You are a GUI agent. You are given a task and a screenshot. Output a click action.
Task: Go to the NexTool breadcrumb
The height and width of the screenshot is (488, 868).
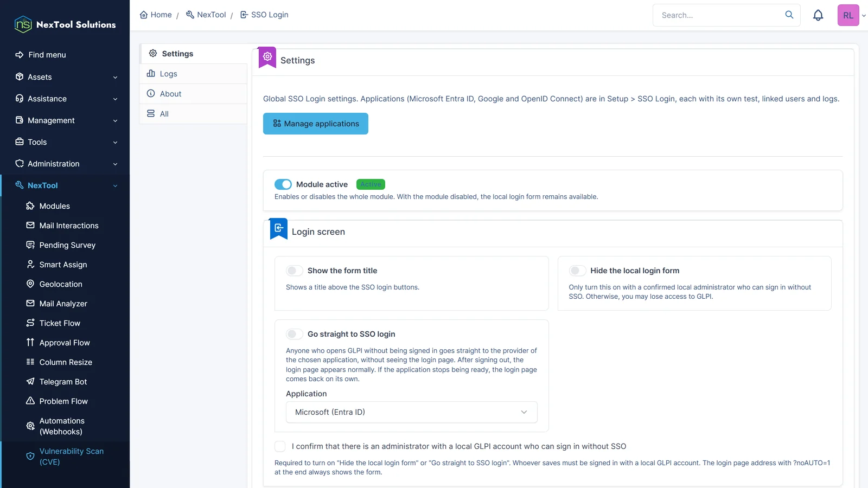(x=206, y=15)
